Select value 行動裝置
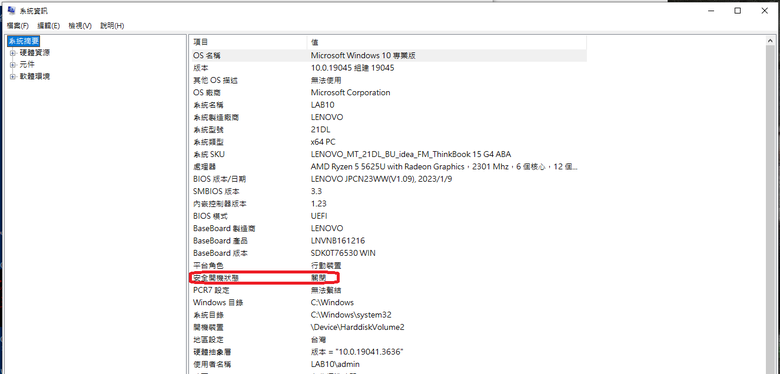 (x=326, y=266)
